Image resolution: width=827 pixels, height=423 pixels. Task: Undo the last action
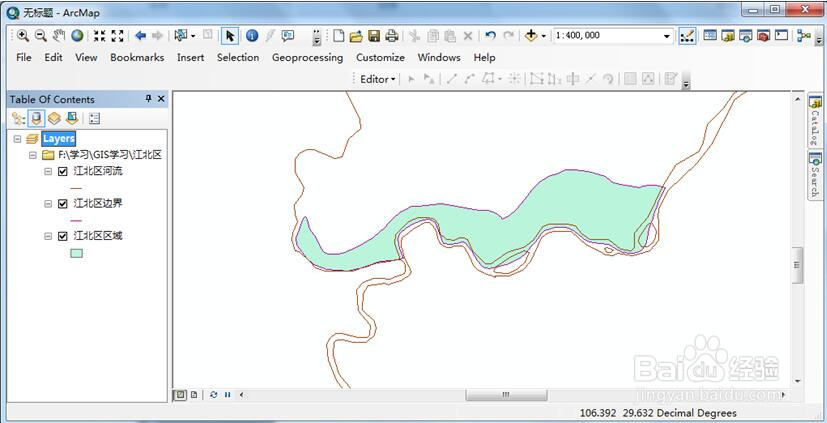[x=491, y=36]
